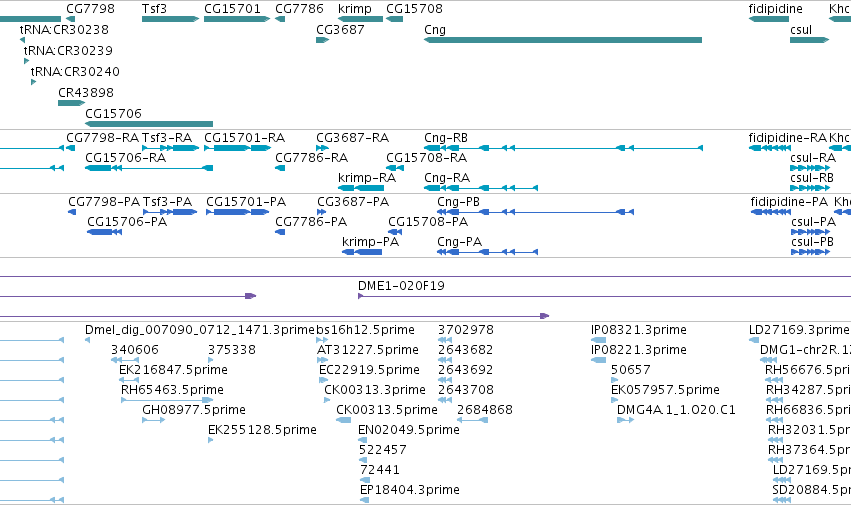This screenshot has height=505, width=851.
Task: Click the CG7786-RA label
Action: coord(312,157)
